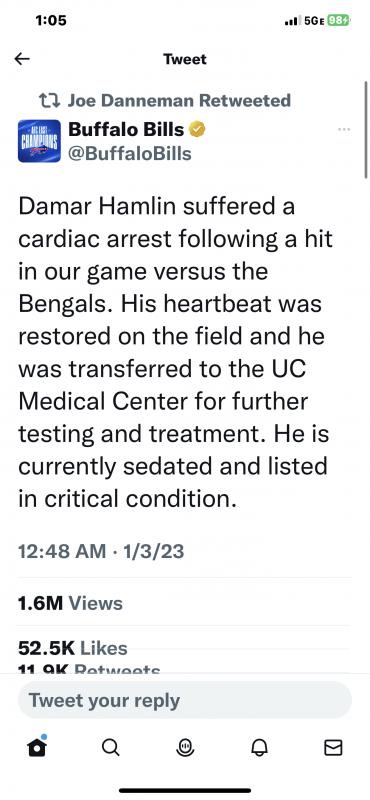
Task: Open the Home tab icon
Action: (37, 747)
